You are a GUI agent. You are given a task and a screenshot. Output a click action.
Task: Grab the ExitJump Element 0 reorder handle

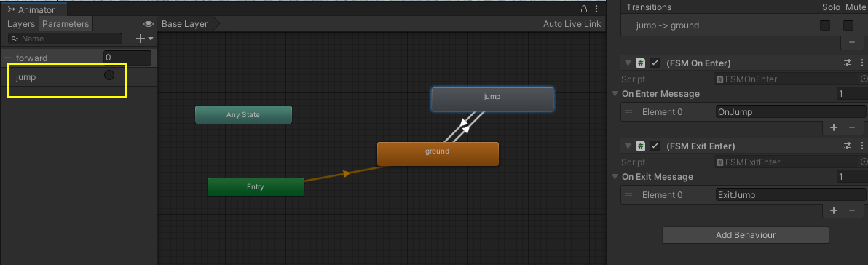pos(628,194)
